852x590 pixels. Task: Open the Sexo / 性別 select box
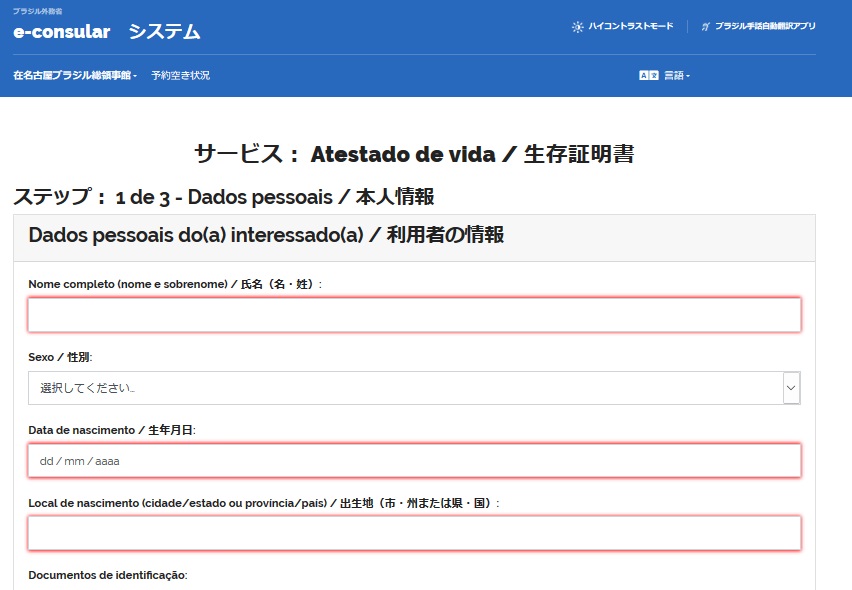coord(405,388)
